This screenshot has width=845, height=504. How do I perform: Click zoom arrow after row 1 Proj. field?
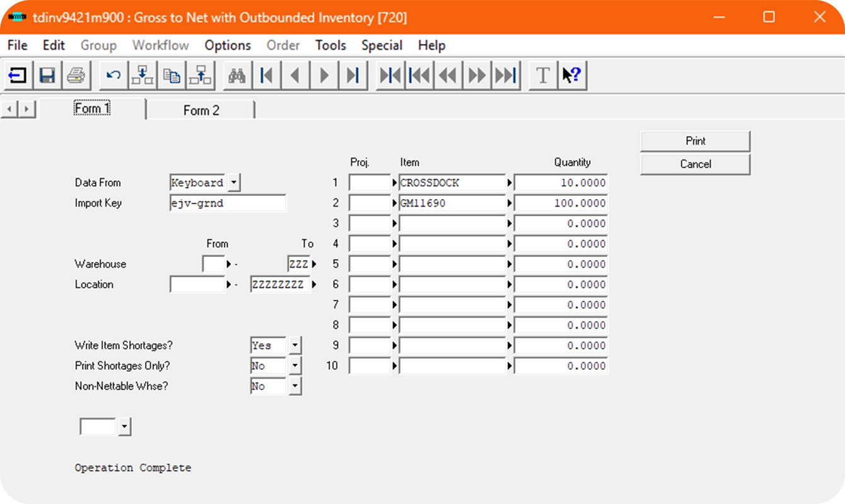coord(395,183)
